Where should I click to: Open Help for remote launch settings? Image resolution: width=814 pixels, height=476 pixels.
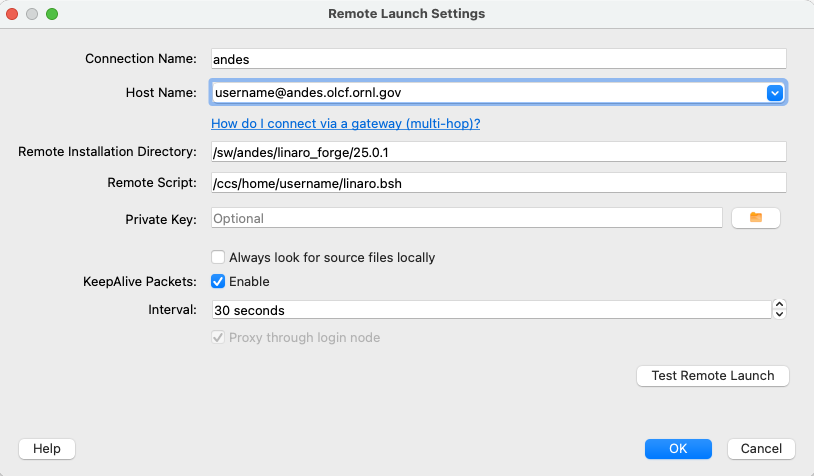click(47, 448)
